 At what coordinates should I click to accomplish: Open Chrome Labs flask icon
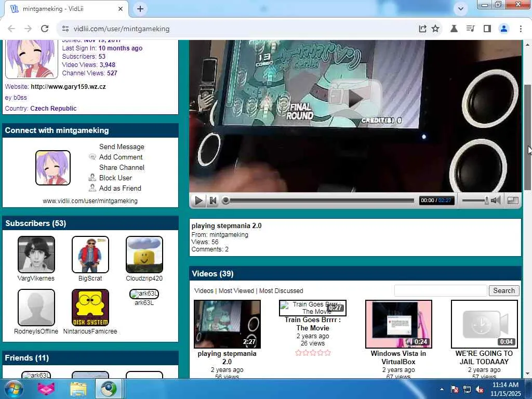[x=454, y=29]
